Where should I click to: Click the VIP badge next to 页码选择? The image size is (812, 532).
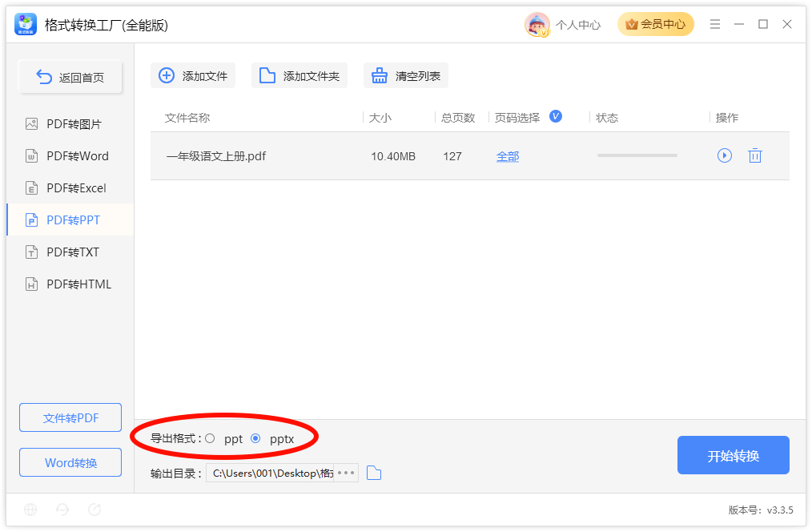pyautogui.click(x=556, y=116)
